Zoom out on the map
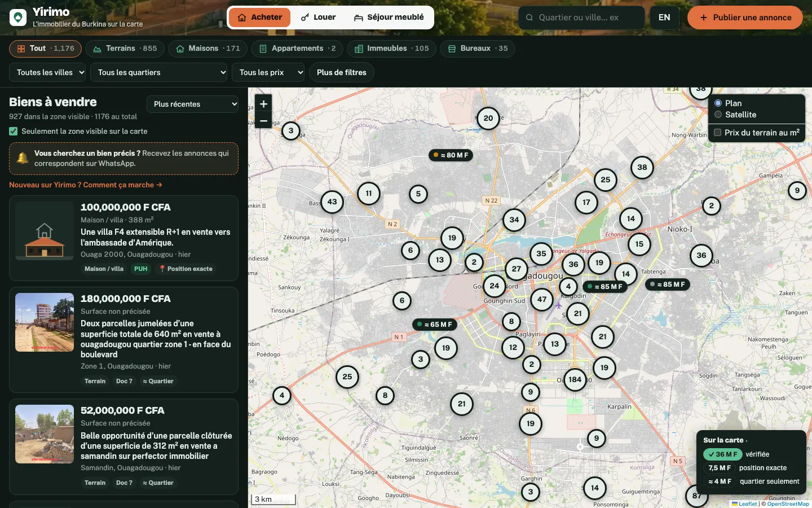 pyautogui.click(x=263, y=121)
